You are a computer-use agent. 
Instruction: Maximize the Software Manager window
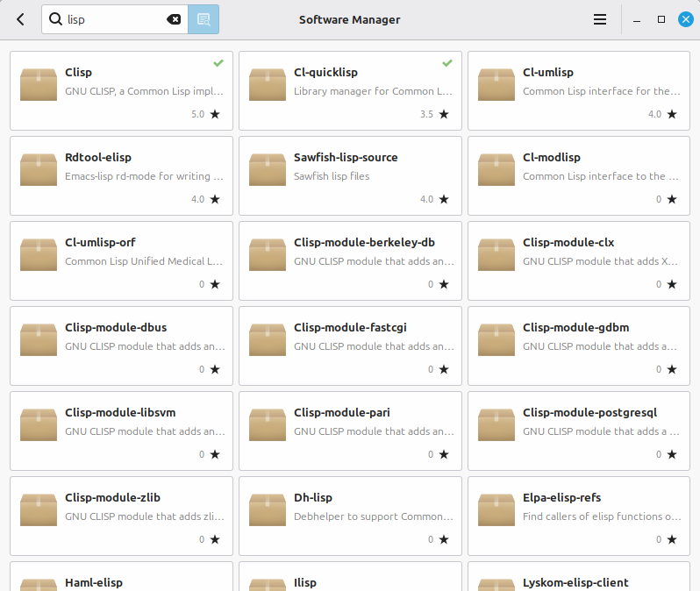[x=661, y=19]
